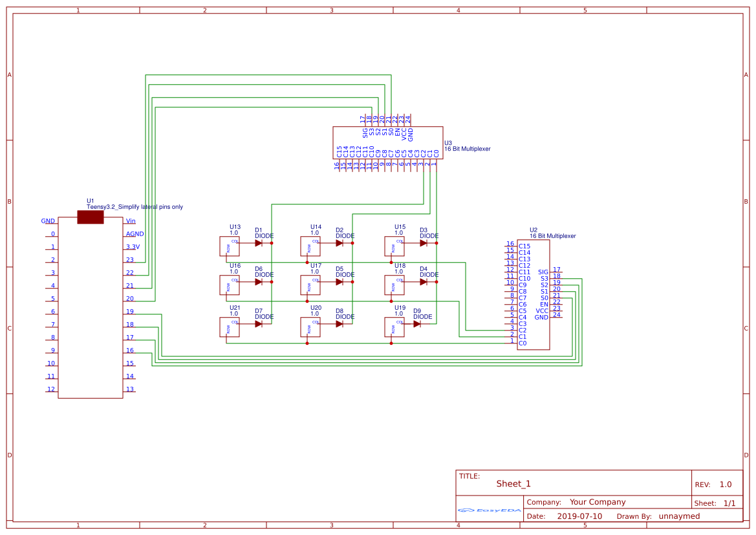Click the U19 switch symbol box
Image resolution: width=756 pixels, height=535 pixels.
(x=394, y=327)
